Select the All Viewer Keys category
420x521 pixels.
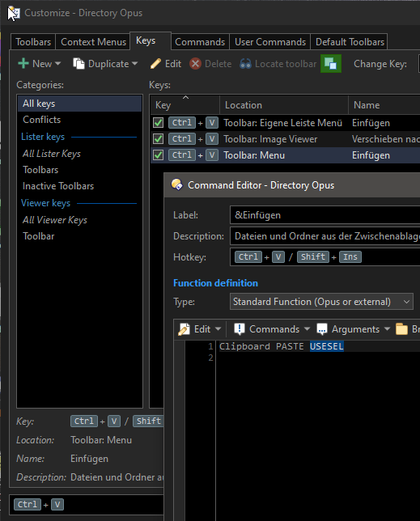tap(80, 220)
